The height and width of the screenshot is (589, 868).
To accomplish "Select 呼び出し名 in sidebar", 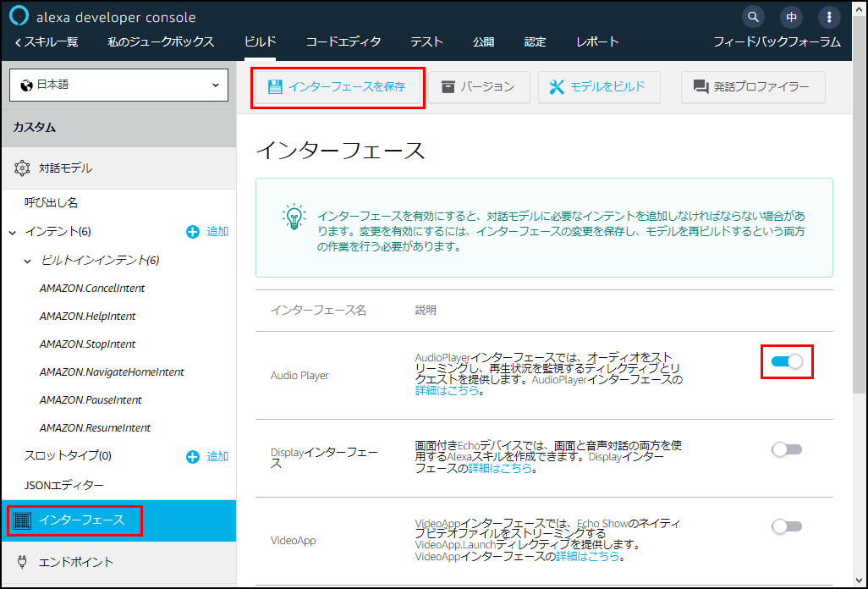I will [x=51, y=203].
